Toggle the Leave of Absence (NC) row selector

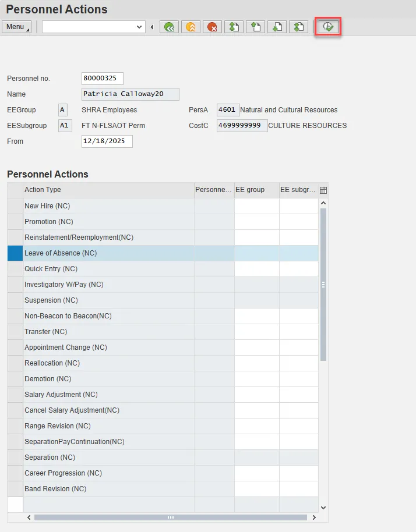coord(15,253)
